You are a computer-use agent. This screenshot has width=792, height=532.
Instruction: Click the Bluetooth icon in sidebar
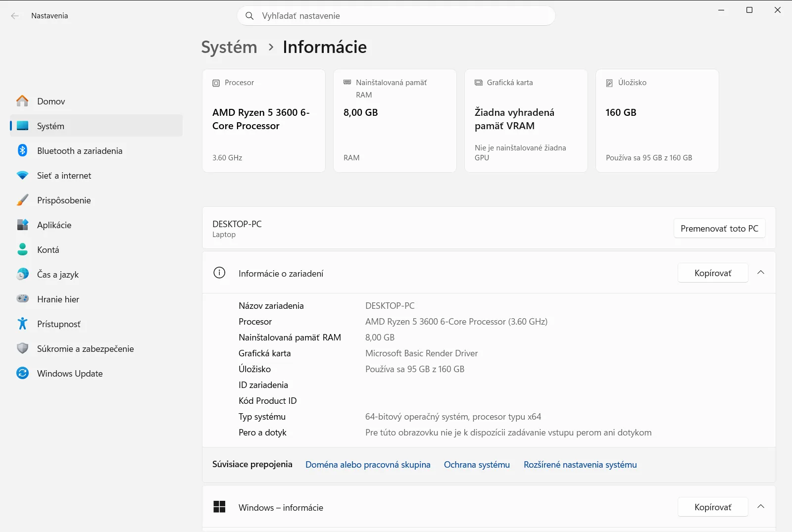pyautogui.click(x=22, y=150)
